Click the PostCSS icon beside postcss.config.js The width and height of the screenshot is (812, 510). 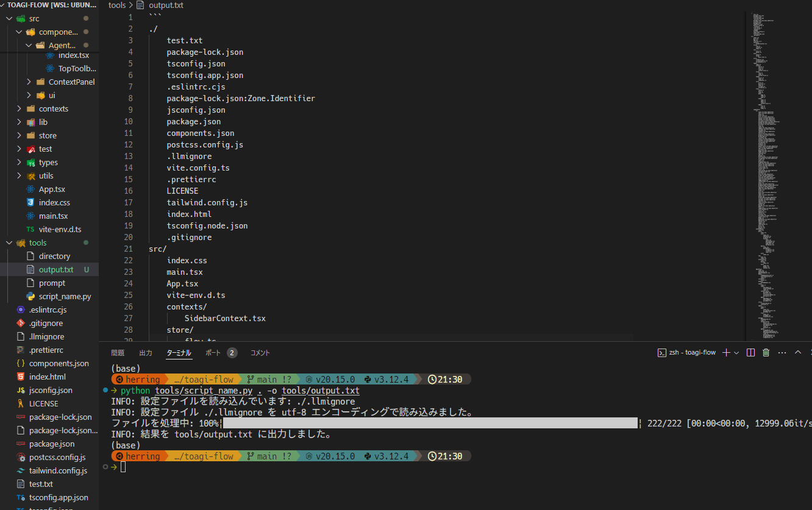(x=21, y=457)
